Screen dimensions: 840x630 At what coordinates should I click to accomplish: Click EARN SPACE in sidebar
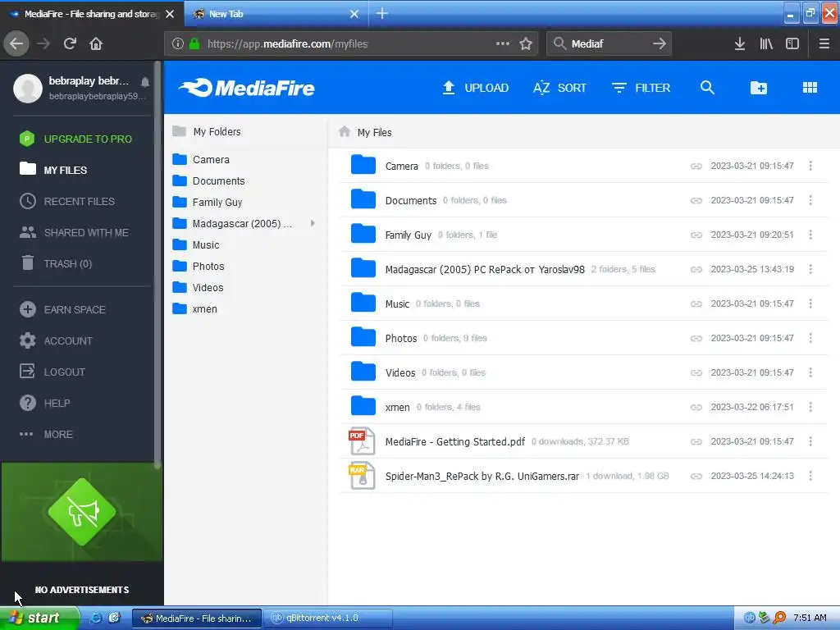(x=62, y=309)
